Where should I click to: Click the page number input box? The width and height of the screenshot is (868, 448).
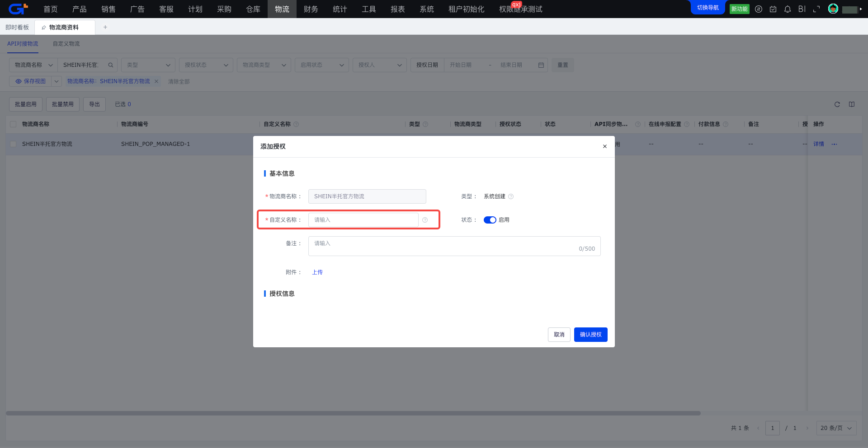tap(773, 428)
